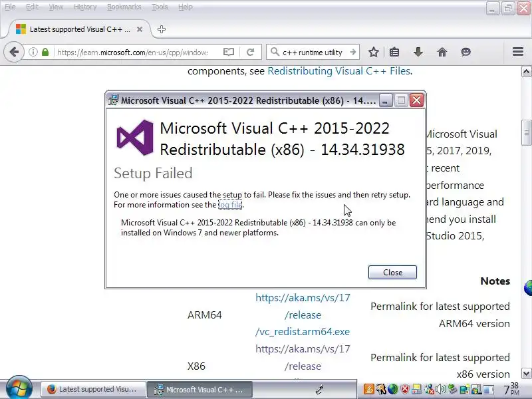The height and width of the screenshot is (399, 532).
Task: Open the downloads arrow panel
Action: coord(418,53)
